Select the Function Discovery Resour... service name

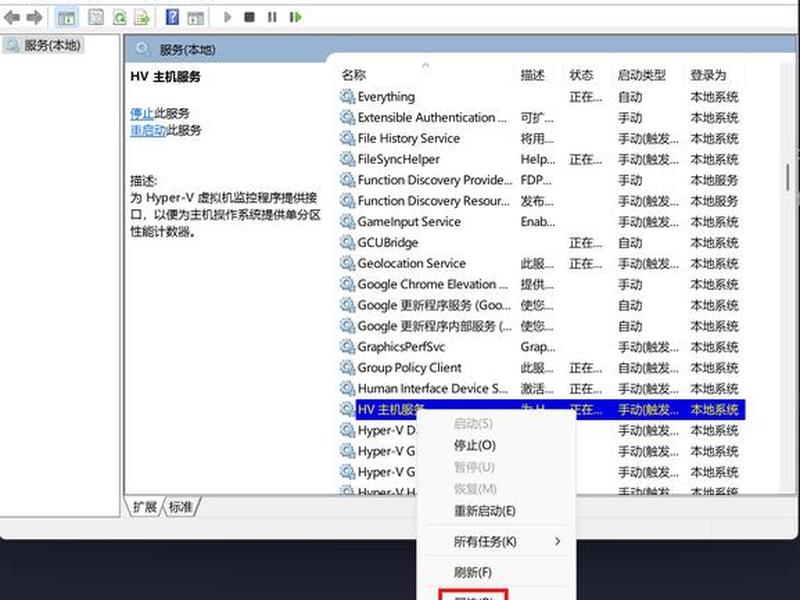pyautogui.click(x=434, y=201)
